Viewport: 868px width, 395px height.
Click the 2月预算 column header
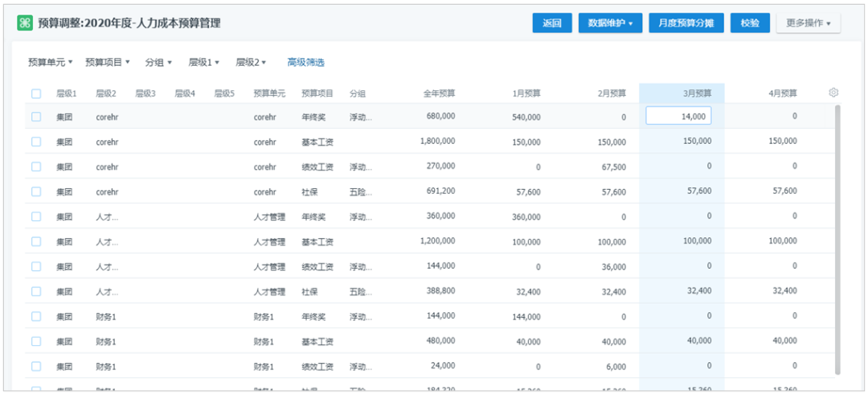[612, 93]
